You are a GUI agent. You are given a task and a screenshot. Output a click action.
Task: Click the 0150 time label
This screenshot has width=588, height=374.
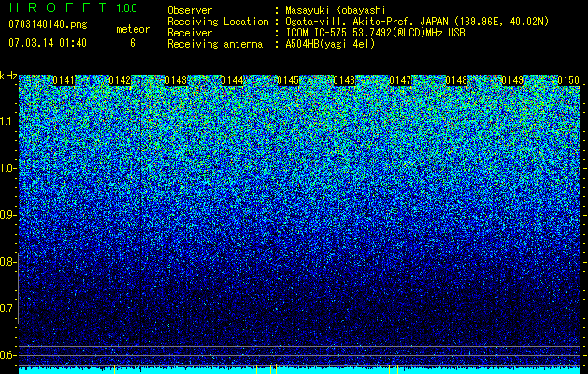(568, 80)
